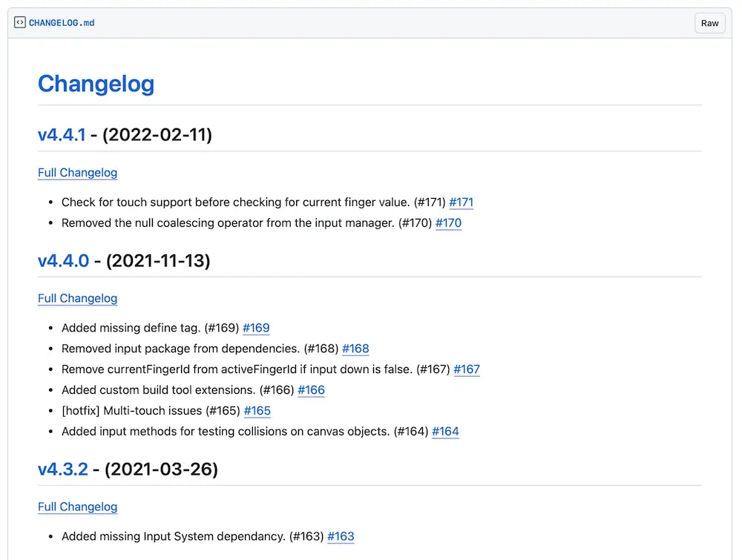Open the Full Changelog link under v4.3.2

pos(77,507)
